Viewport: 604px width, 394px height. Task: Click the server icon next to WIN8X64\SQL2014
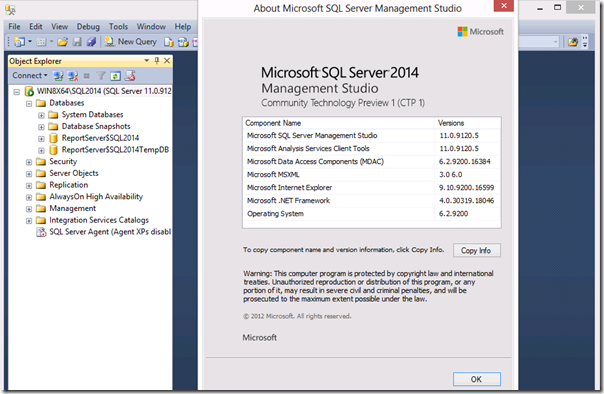click(x=29, y=91)
